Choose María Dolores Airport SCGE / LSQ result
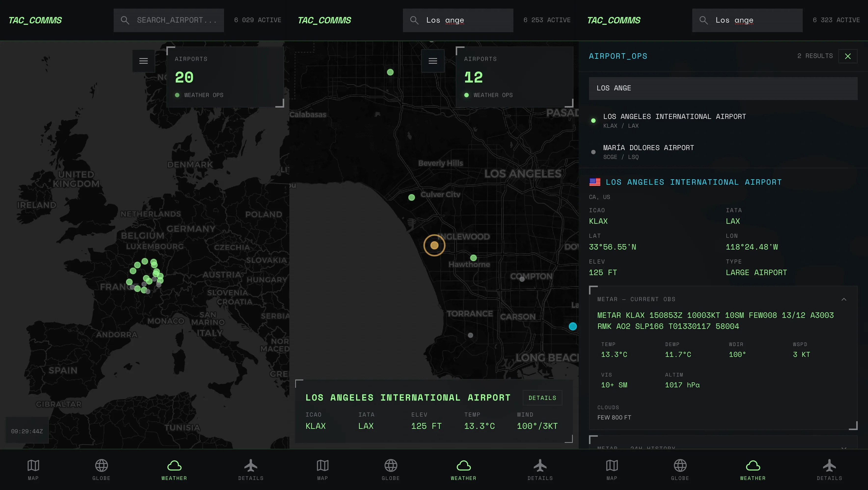 (x=723, y=152)
